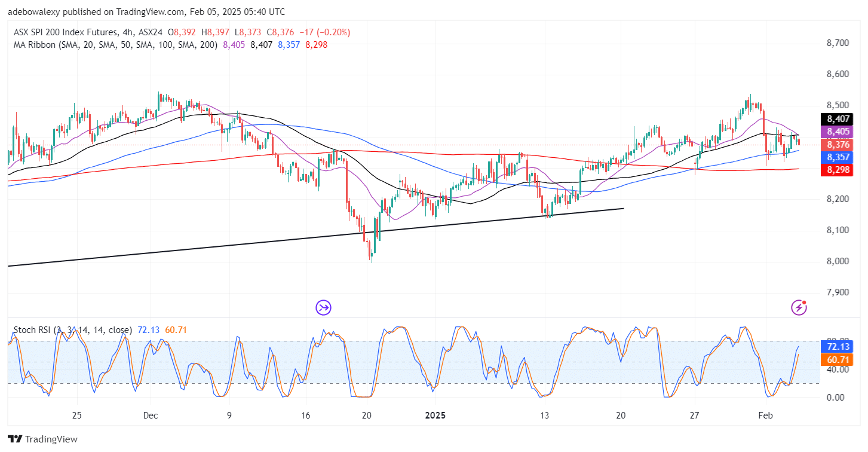The image size is (868, 452).
Task: Click the purple replay arrow icon
Action: click(323, 308)
